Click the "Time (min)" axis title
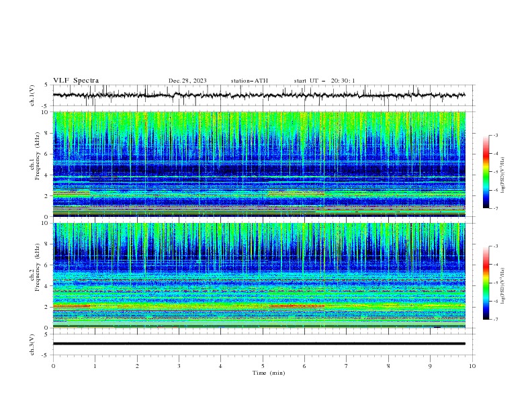Screen dimensions: 532x411 pyautogui.click(x=269, y=373)
